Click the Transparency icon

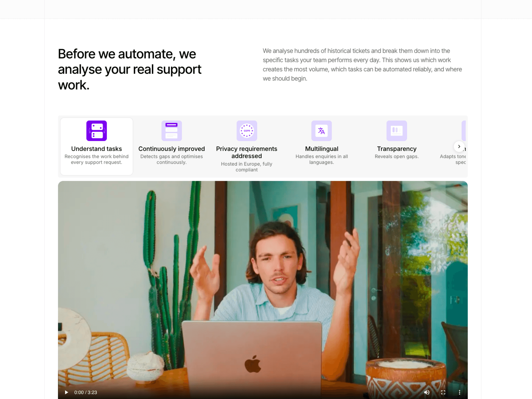tap(397, 131)
